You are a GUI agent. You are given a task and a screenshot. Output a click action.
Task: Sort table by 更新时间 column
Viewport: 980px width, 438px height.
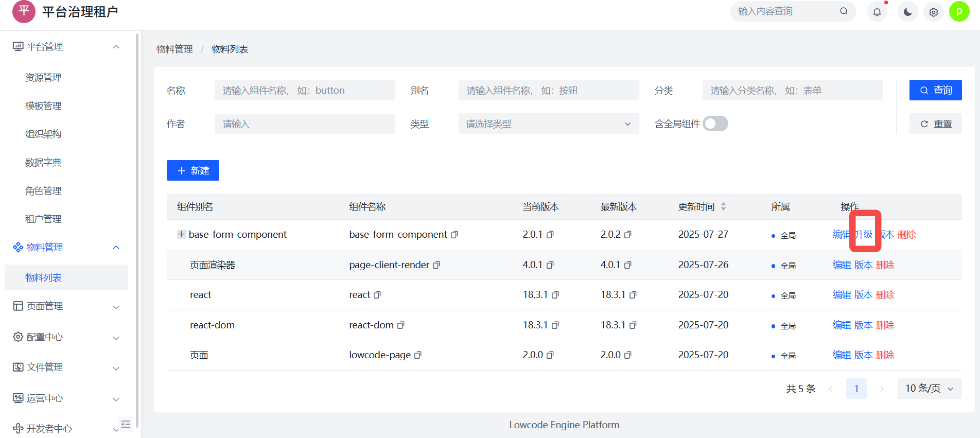723,206
